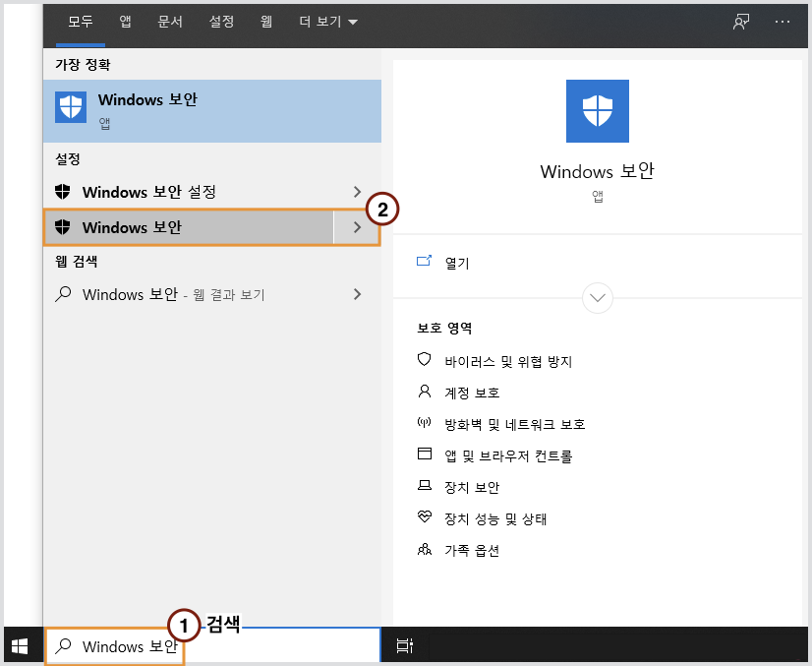Open 가족 옵션
812x666 pixels.
click(x=472, y=551)
